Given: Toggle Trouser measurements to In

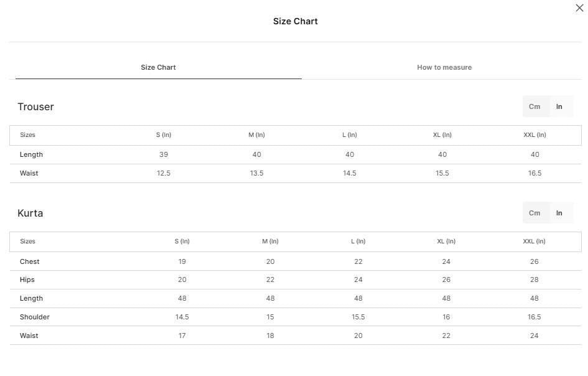Looking at the screenshot, I should [559, 106].
